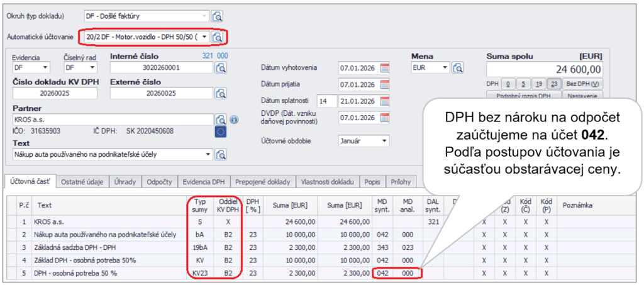
Task: Click lookup icon beside Externé číslo field
Action: click(x=221, y=93)
